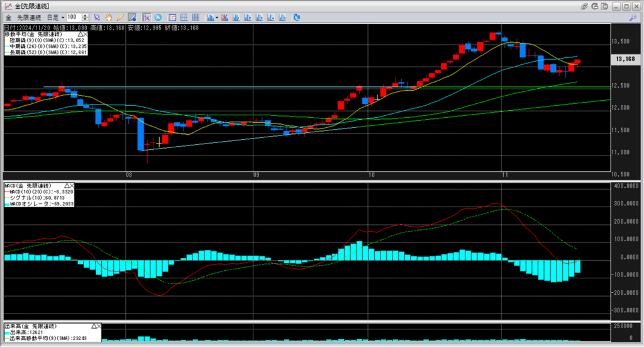Screen dimensions: 644x347
Task: Toggle the crosshair cursor display button
Action: (147, 17)
